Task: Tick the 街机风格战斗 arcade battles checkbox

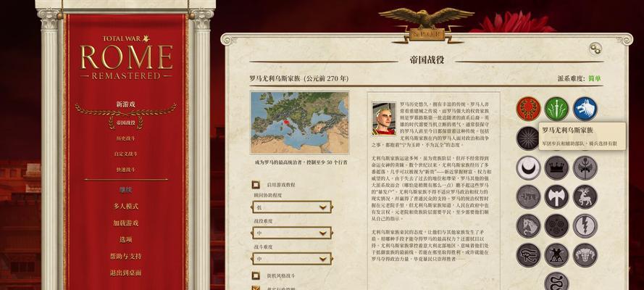Action: coord(256,275)
